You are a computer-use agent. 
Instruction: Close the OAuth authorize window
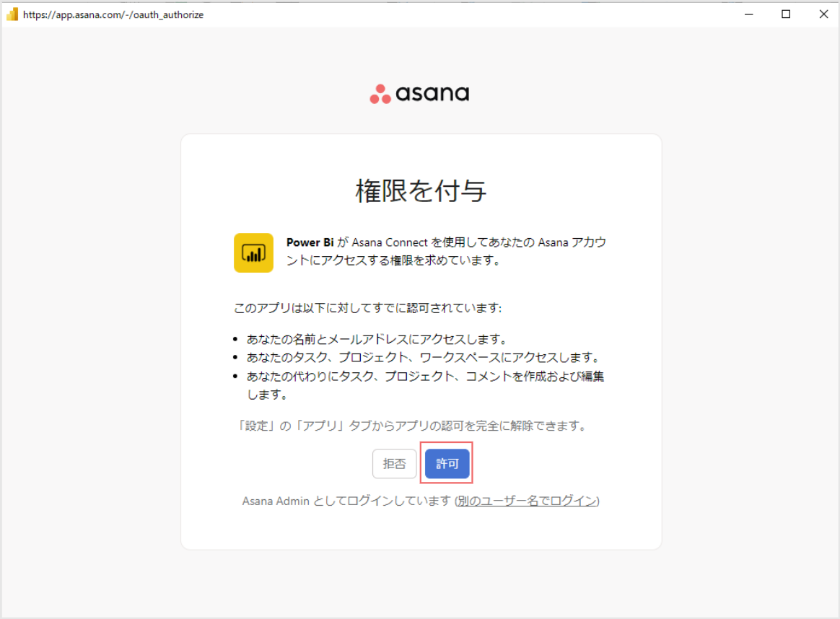tap(823, 14)
